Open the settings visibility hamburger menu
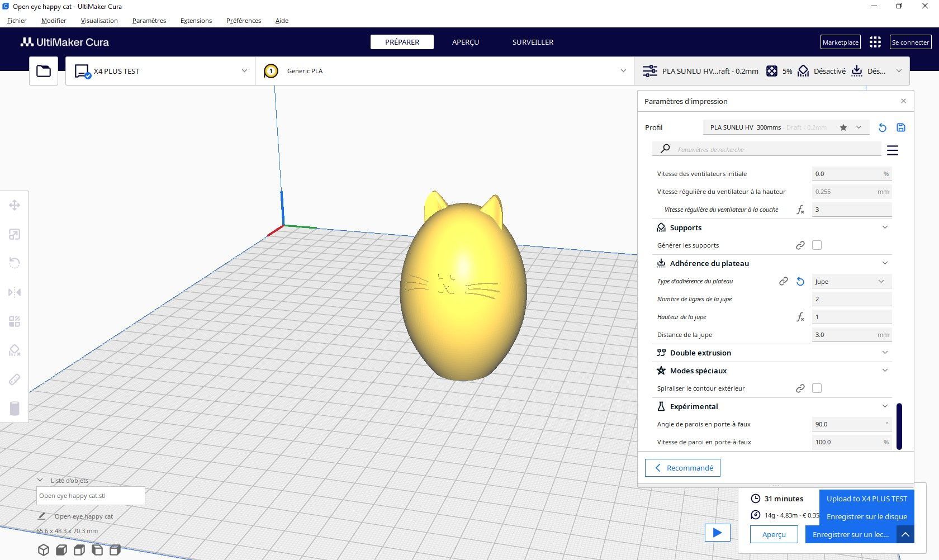939x560 pixels. pyautogui.click(x=893, y=150)
